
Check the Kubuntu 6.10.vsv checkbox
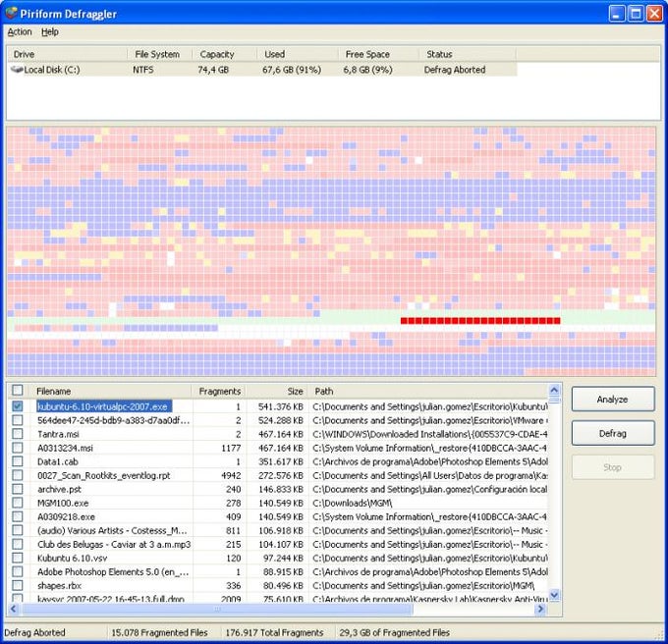(18, 558)
